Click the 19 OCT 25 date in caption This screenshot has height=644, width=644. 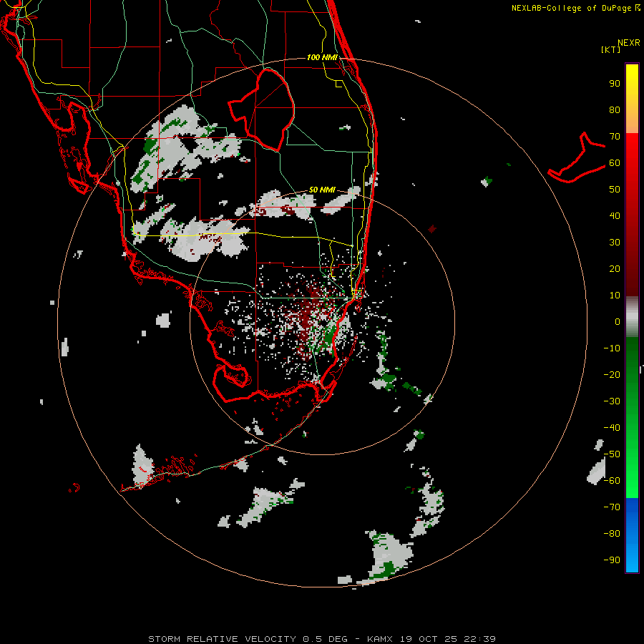coord(429,639)
